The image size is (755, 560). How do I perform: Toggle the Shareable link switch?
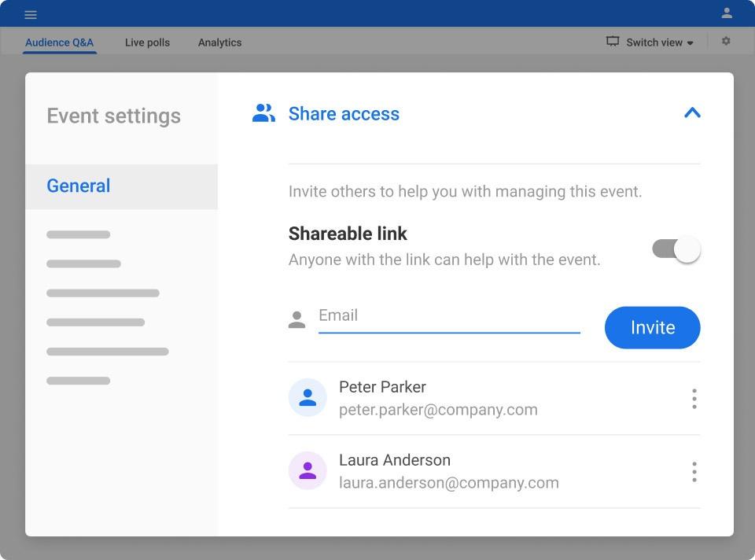tap(676, 249)
